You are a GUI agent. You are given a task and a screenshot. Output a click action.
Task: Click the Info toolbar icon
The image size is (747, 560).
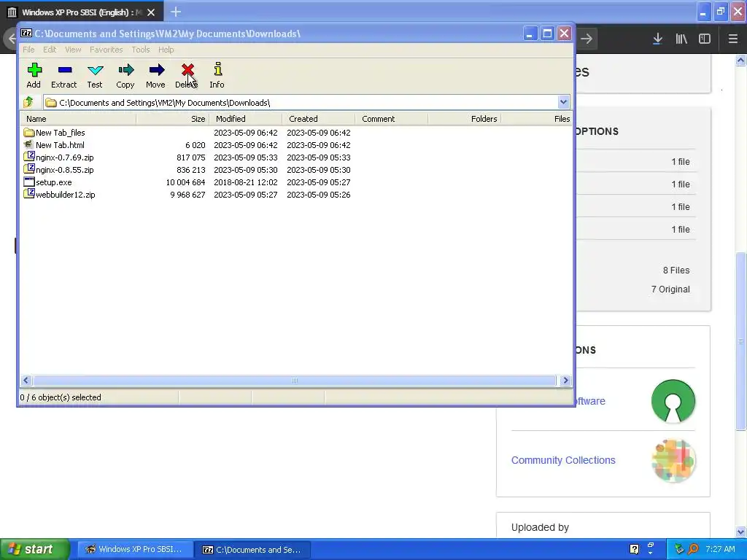[x=217, y=69]
